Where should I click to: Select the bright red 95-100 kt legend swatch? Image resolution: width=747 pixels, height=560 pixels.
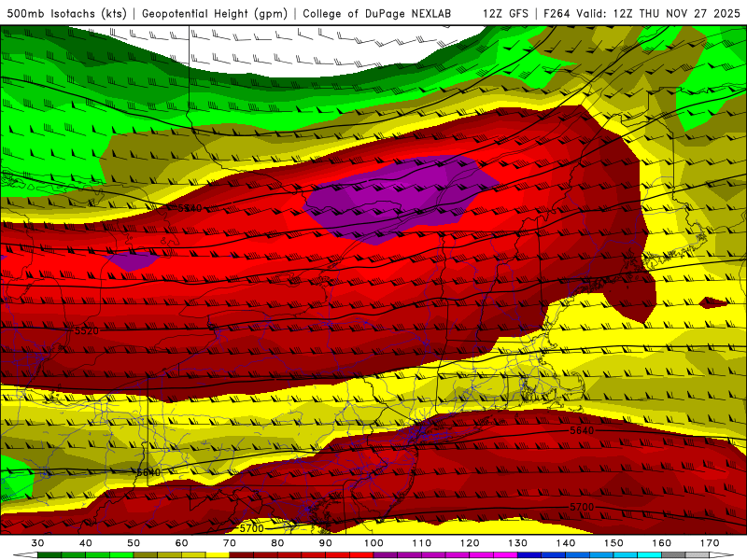point(361,555)
